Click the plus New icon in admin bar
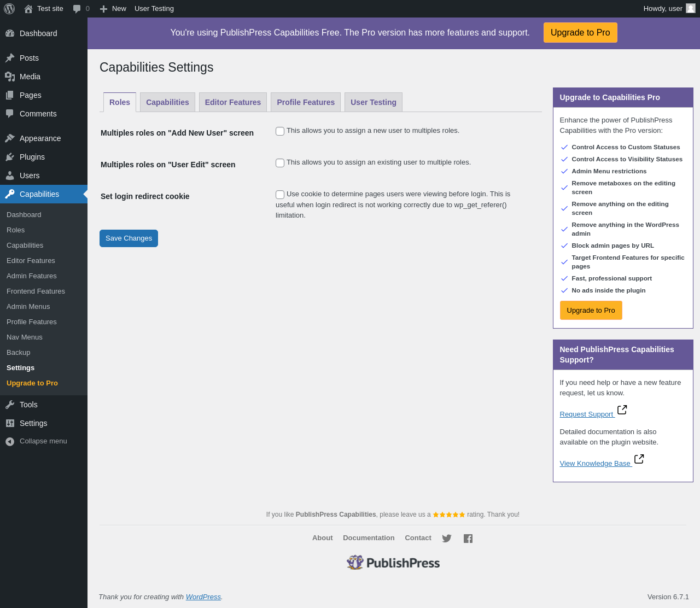 [x=103, y=9]
